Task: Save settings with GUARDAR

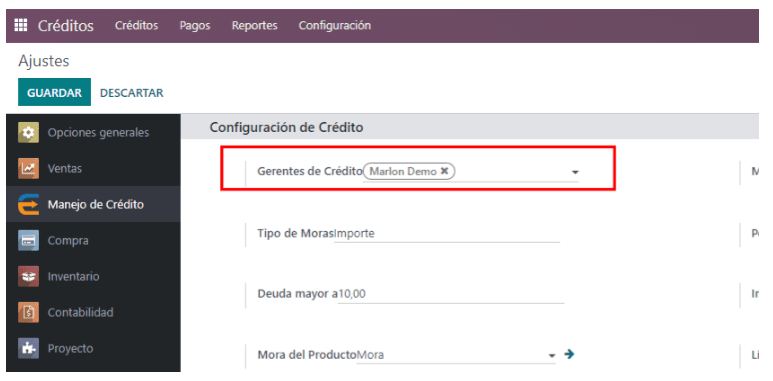Action: coord(54,92)
